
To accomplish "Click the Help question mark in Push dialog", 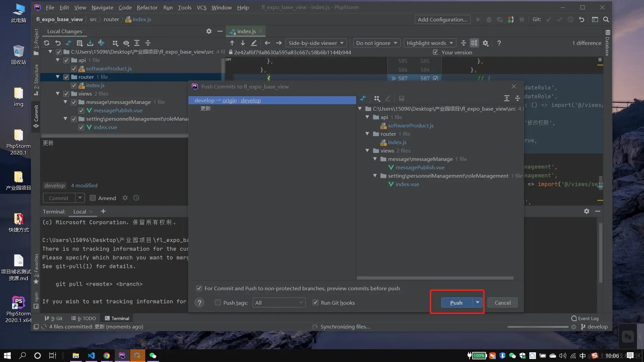I will (x=200, y=303).
